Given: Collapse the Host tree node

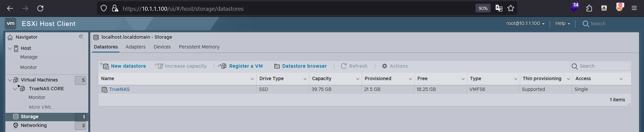Looking at the screenshot, I should pyautogui.click(x=10, y=48).
